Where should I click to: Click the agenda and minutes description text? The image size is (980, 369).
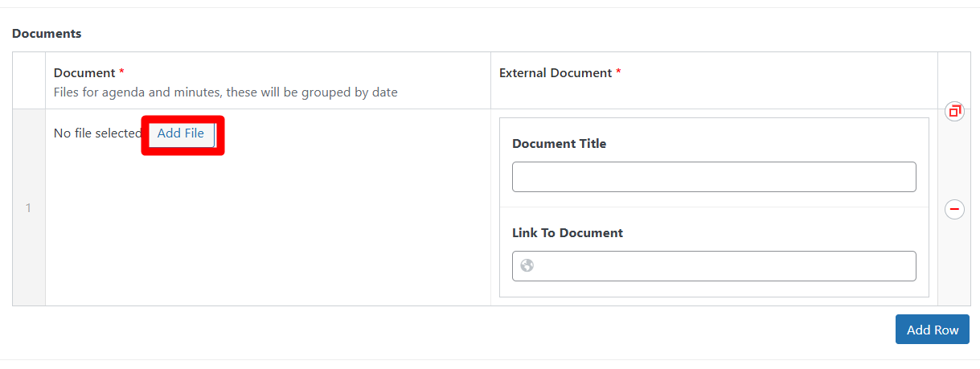(225, 92)
